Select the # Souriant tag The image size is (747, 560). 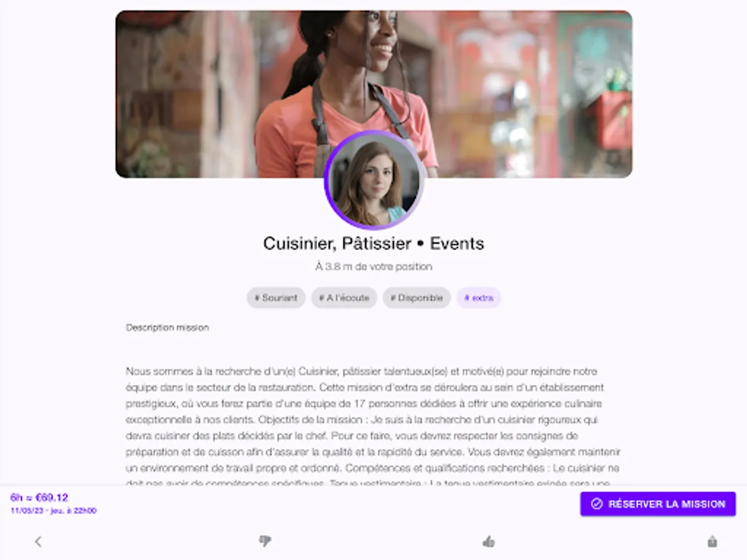point(276,298)
